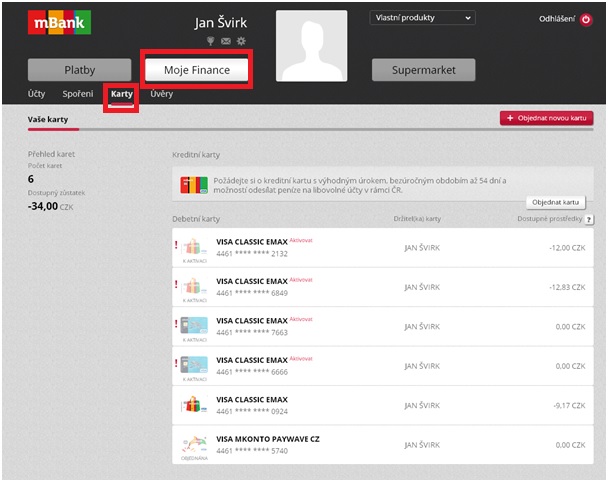Click Objednat novou kartu button

(x=546, y=118)
